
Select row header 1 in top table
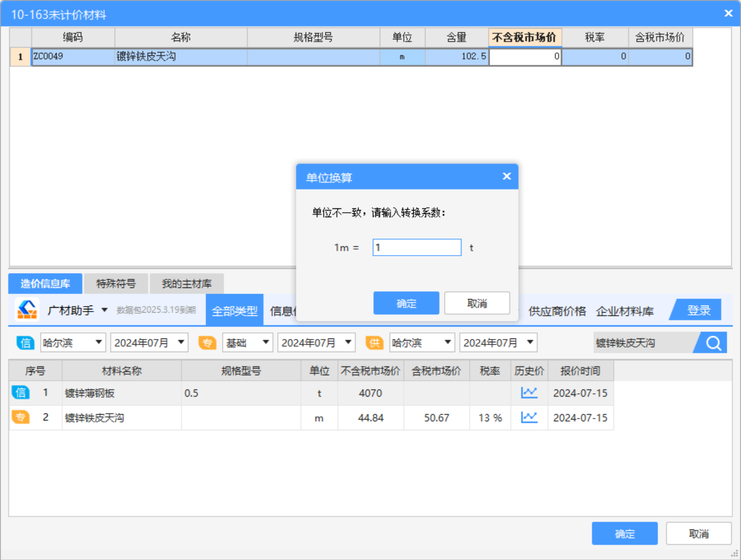(x=20, y=56)
